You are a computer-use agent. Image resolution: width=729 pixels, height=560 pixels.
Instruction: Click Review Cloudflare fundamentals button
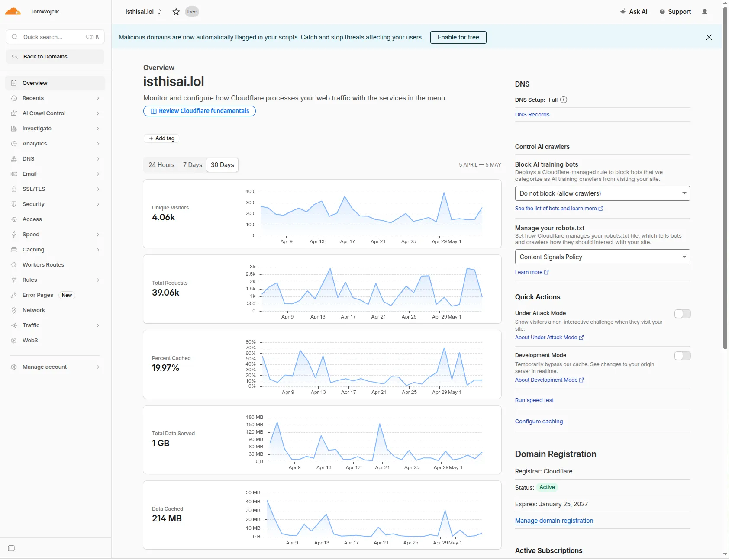pos(200,111)
